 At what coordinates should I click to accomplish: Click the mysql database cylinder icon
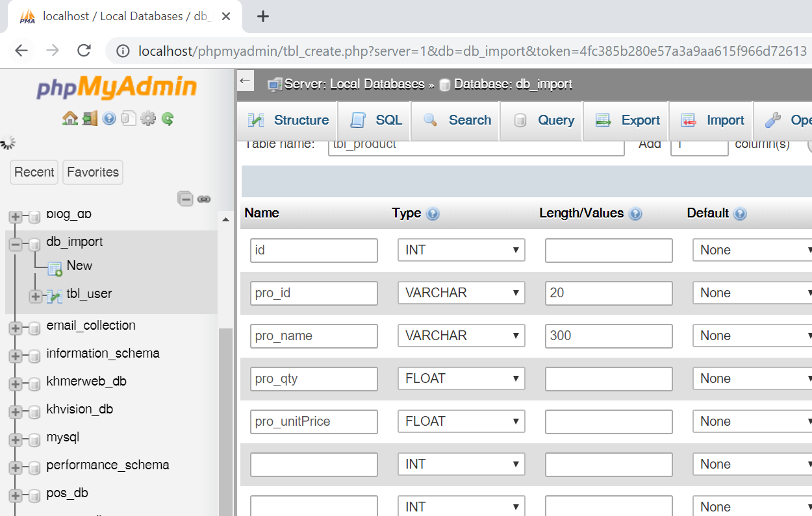[34, 439]
